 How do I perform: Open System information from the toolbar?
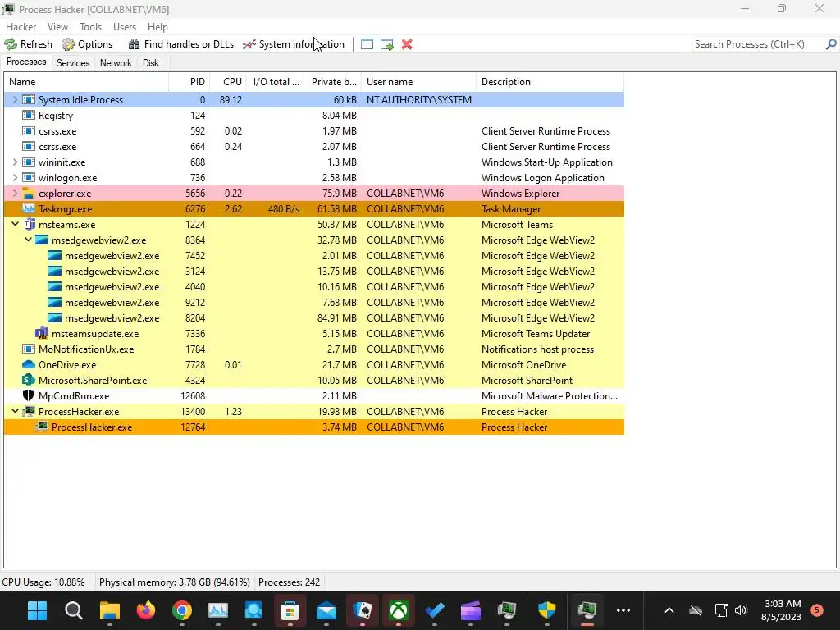click(293, 44)
